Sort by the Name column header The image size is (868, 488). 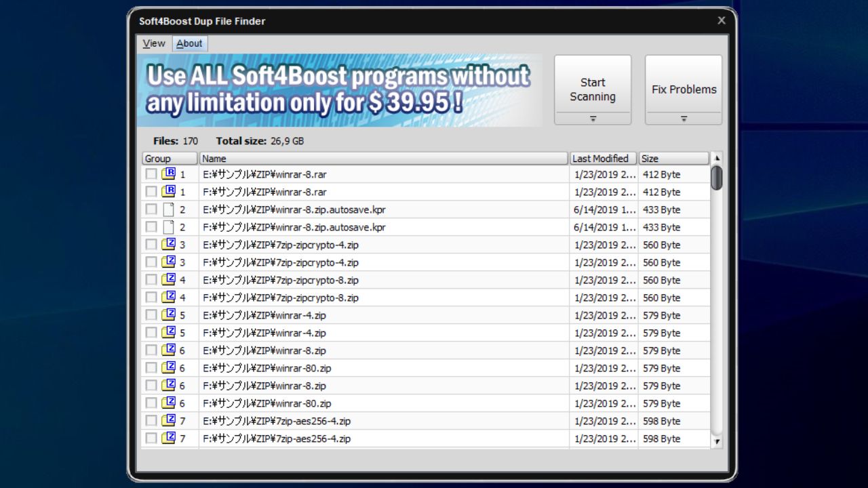(383, 159)
